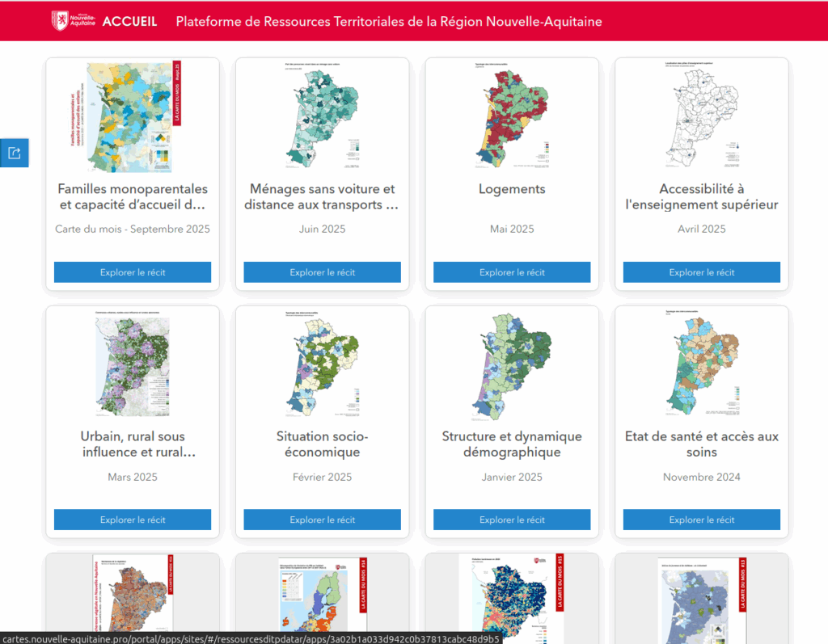Explore the Situation socio-économique récit
Viewport: 828px width, 644px height.
[x=322, y=520]
